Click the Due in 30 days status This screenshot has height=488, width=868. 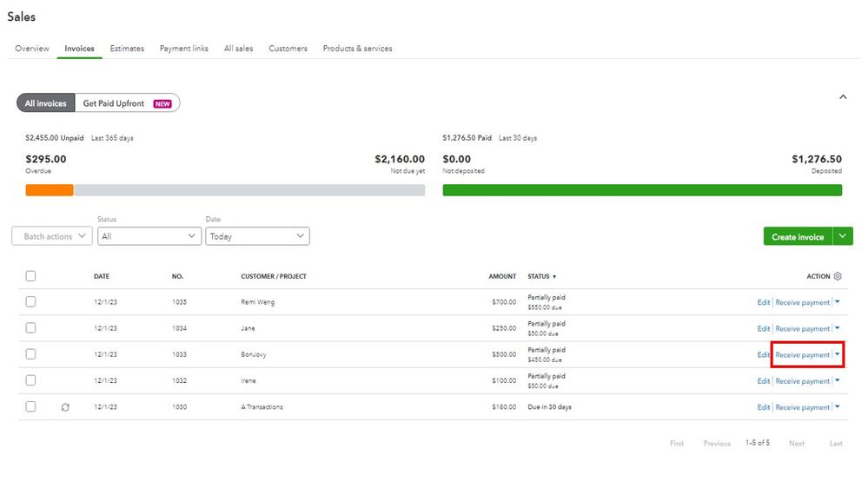[x=549, y=406]
